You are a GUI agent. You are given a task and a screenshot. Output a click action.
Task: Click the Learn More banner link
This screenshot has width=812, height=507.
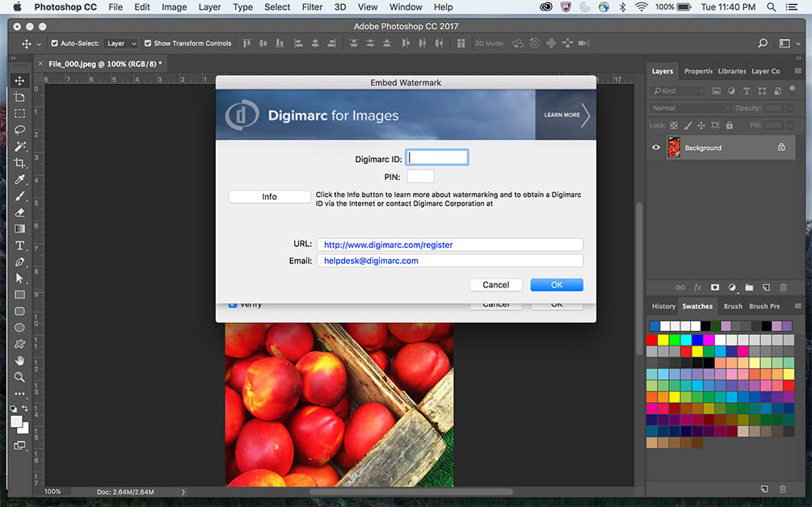pyautogui.click(x=566, y=115)
